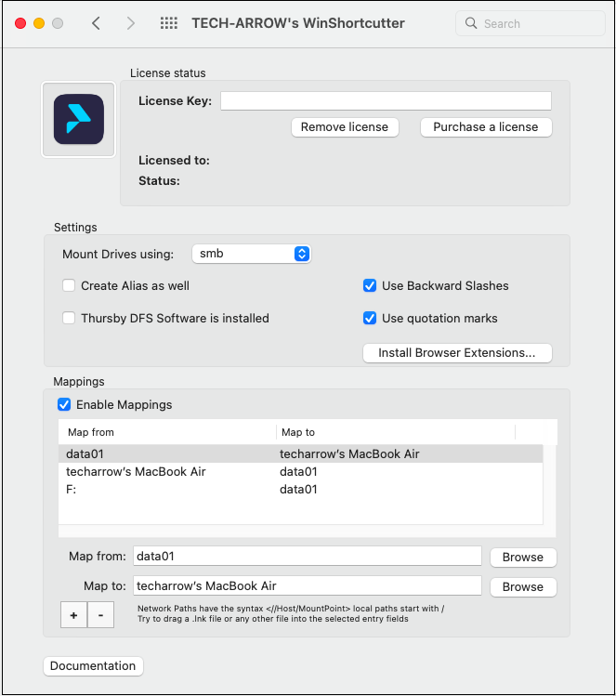The height and width of the screenshot is (696, 616).
Task: Toggle the Enable Mappings checkbox
Action: pos(64,404)
